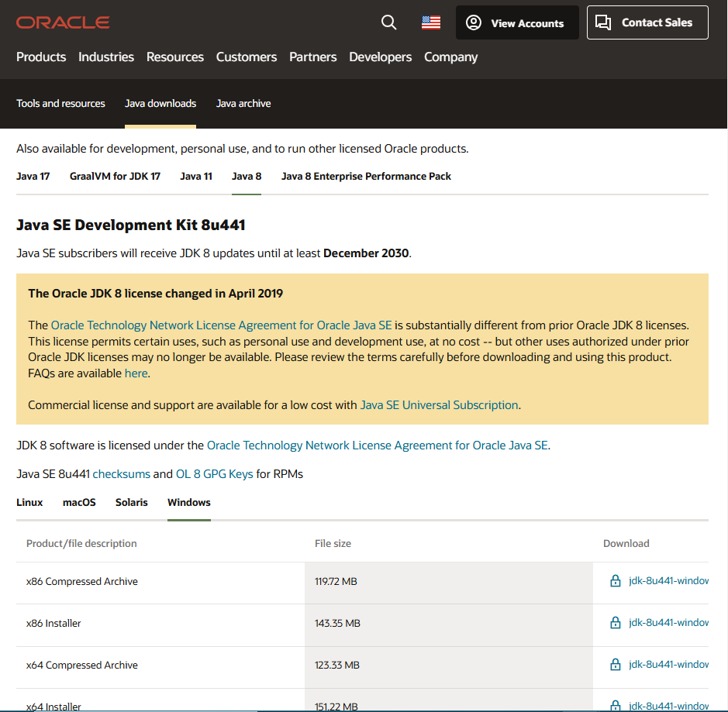This screenshot has width=728, height=712.
Task: Switch to GraalVM for JDK 17 tab
Action: coord(115,177)
